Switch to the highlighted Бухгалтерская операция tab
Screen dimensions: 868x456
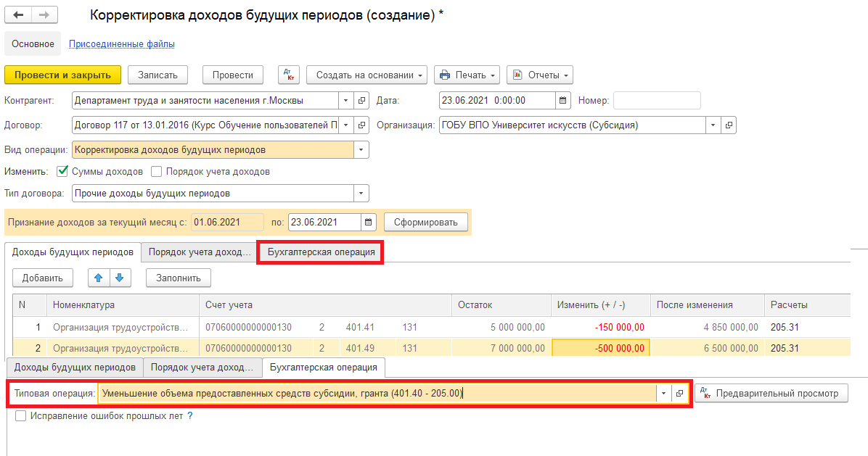[321, 252]
